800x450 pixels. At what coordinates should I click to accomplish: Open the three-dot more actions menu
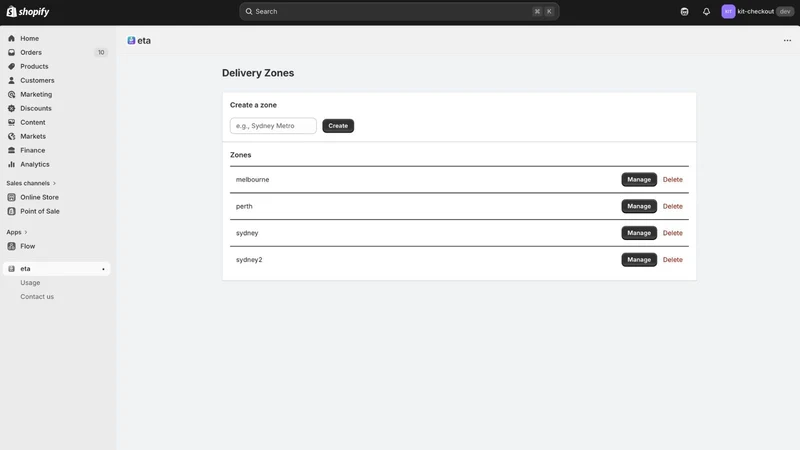click(x=787, y=40)
